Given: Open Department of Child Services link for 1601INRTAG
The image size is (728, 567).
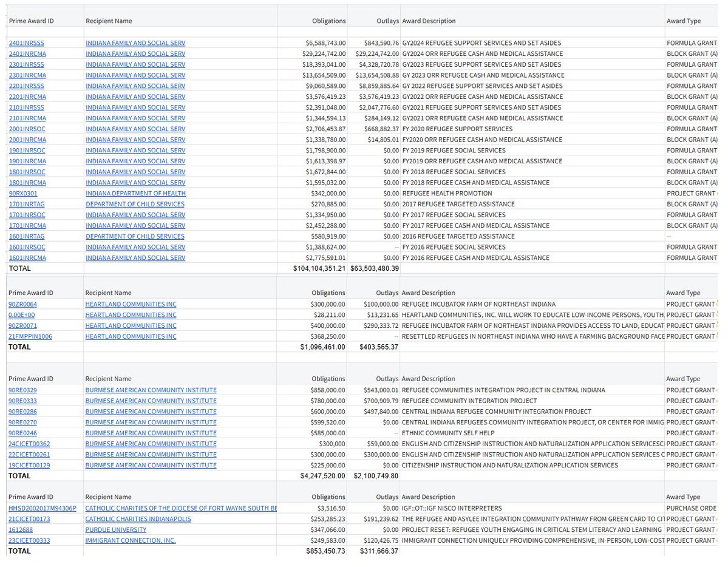Looking at the screenshot, I should point(135,236).
